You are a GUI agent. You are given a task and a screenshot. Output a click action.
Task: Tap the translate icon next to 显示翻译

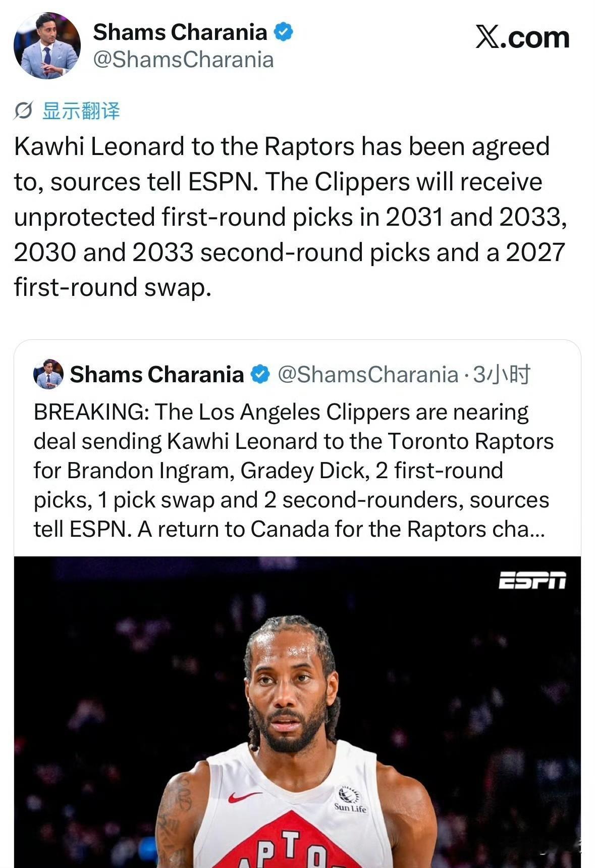pyautogui.click(x=23, y=110)
